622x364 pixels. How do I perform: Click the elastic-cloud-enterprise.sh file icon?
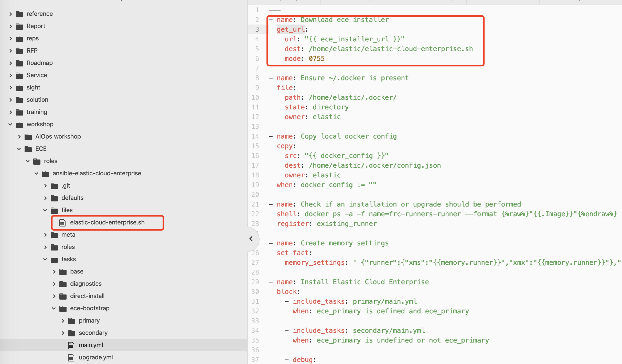coord(62,223)
